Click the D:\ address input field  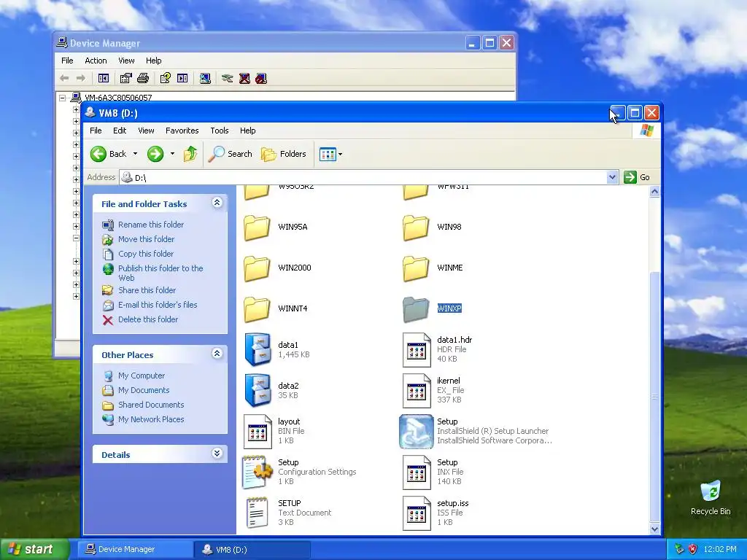click(x=363, y=178)
